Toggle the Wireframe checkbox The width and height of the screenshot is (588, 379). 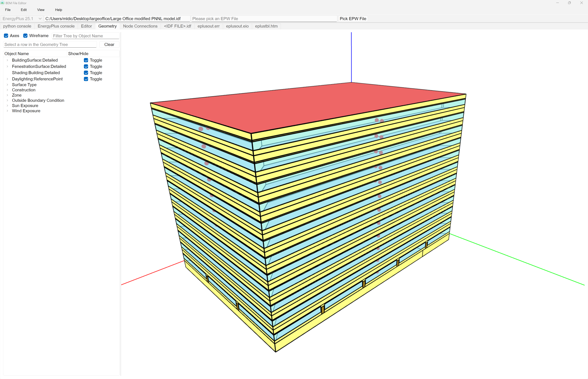tap(25, 36)
